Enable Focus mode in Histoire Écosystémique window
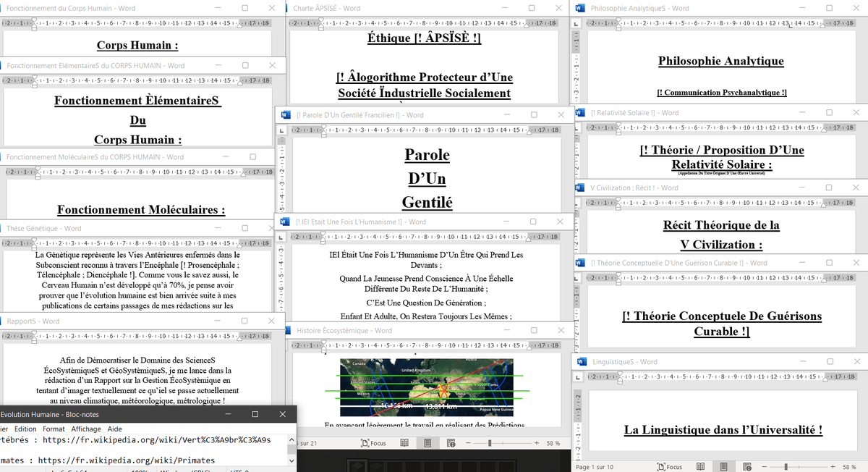Screen dimensions: 868x472 373,443
